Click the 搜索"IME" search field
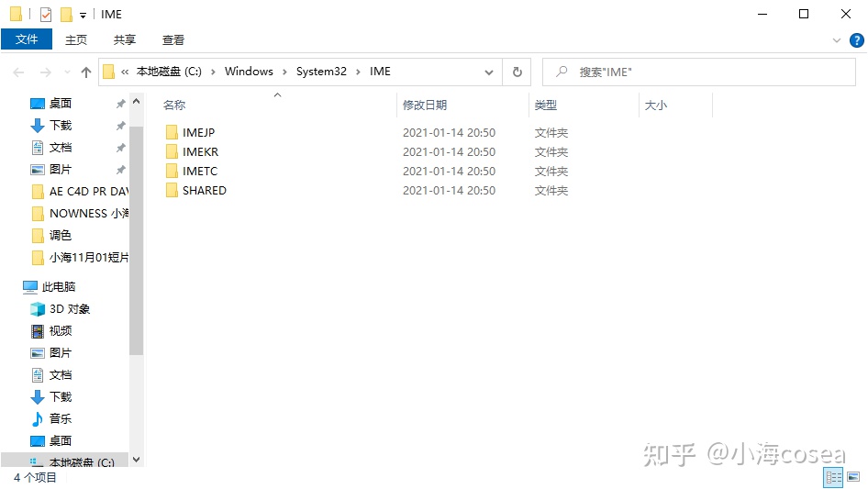868x489 pixels. (699, 72)
